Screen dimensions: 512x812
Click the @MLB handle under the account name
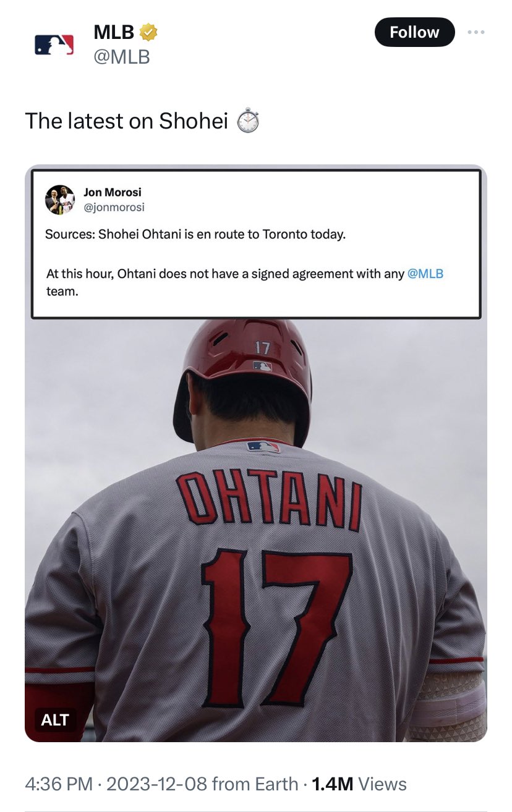click(122, 57)
